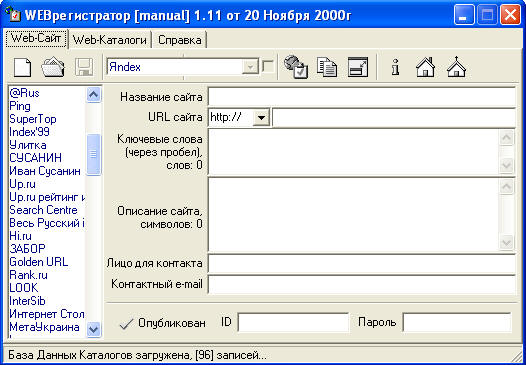Select СУСАНИН in the catalog list
Image resolution: width=526 pixels, height=365 pixels.
pyautogui.click(x=36, y=158)
